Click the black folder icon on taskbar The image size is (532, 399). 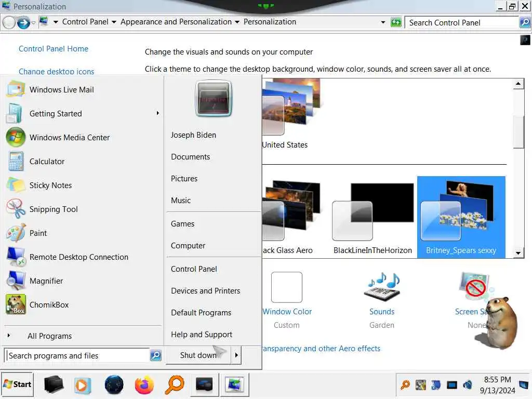coord(54,385)
